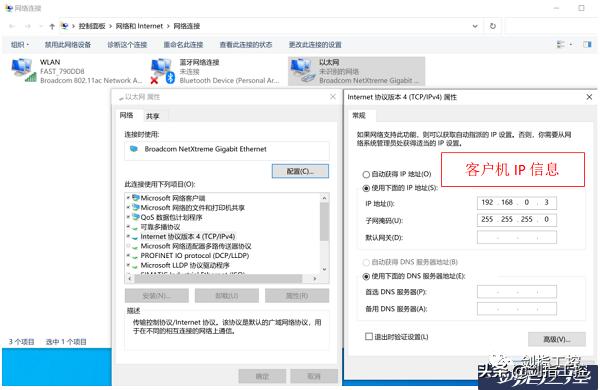
Task: Navigate forward in Network Connections window
Action: (28, 26)
